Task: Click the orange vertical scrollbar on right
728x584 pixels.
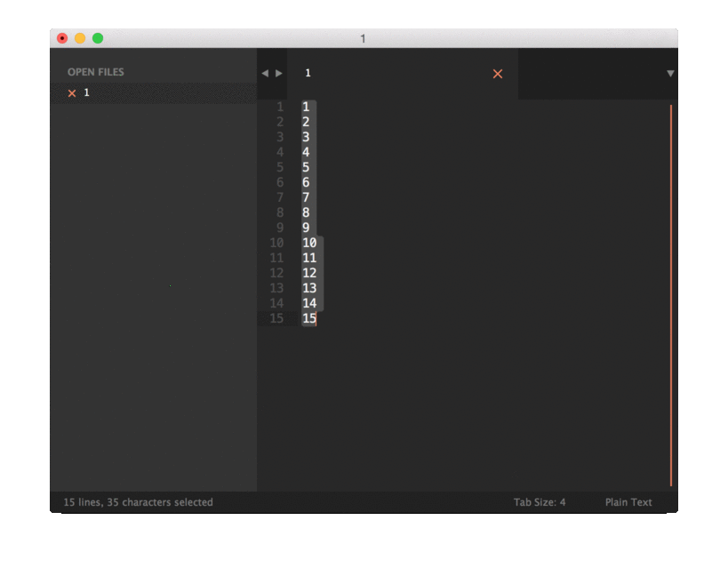Action: coord(671,293)
